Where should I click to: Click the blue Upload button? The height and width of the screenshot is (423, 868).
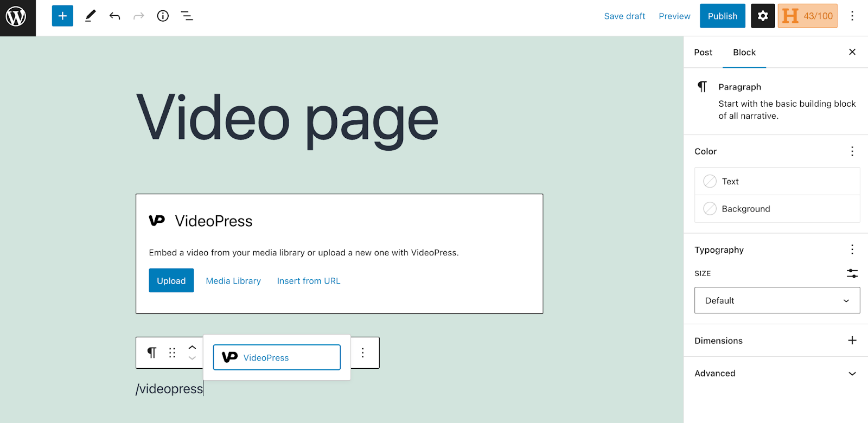(171, 280)
